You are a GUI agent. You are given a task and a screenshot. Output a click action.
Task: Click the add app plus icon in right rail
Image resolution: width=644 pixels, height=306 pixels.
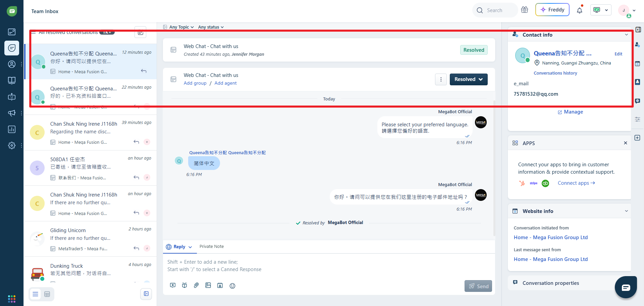(638, 138)
